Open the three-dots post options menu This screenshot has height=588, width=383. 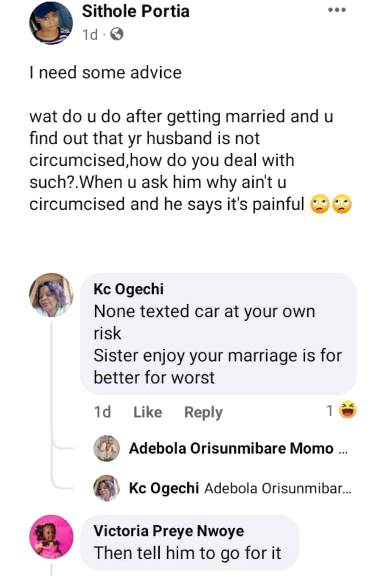click(x=337, y=10)
